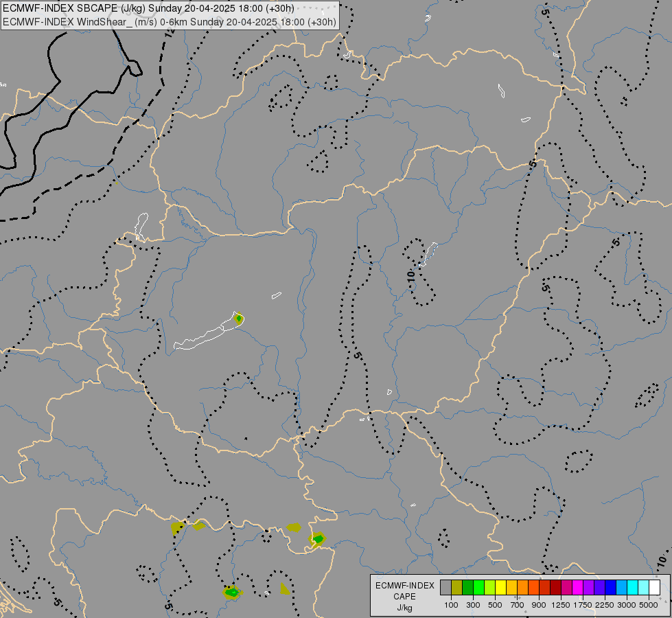Click legend value 100

451,605
